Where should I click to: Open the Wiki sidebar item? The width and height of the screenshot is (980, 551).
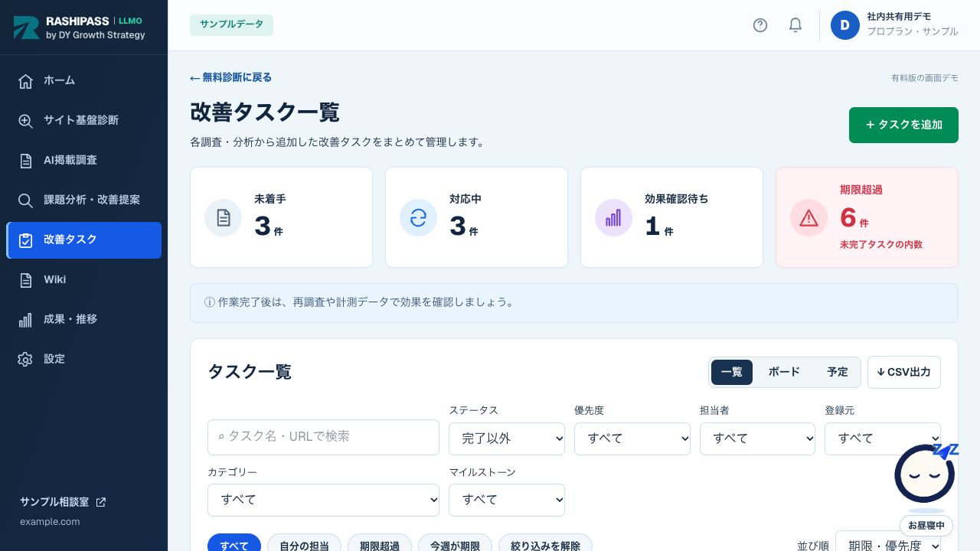(x=83, y=279)
